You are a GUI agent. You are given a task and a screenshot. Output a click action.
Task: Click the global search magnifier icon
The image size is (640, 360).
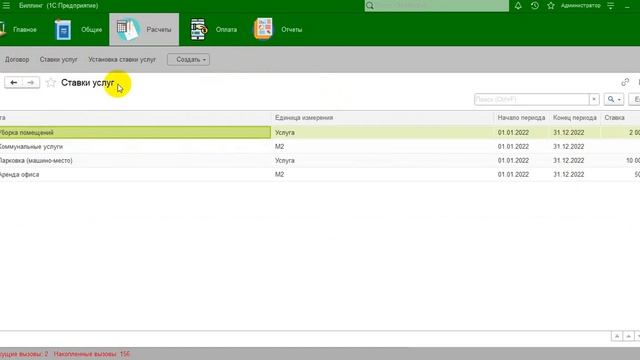click(370, 6)
